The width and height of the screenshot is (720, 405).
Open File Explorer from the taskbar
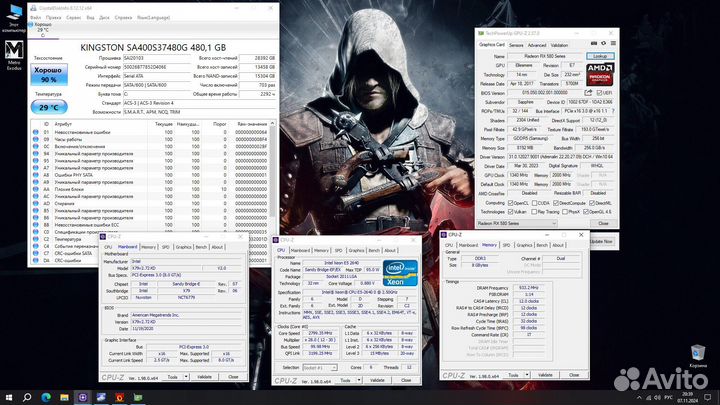tap(64, 397)
